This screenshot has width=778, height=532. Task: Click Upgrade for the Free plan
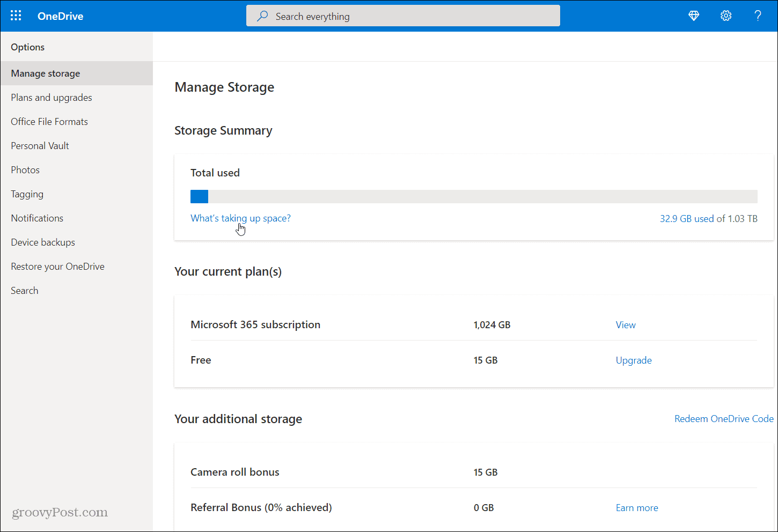(634, 360)
